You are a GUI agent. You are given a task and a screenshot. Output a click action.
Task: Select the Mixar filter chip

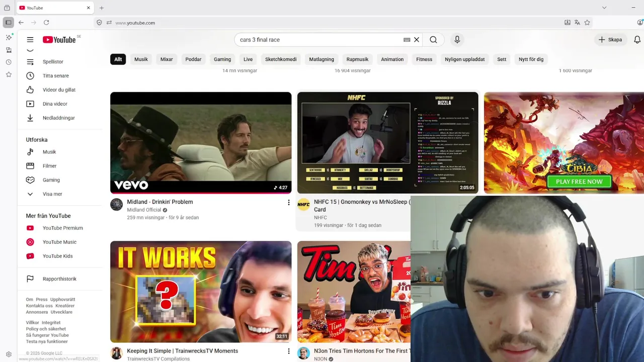click(x=167, y=59)
